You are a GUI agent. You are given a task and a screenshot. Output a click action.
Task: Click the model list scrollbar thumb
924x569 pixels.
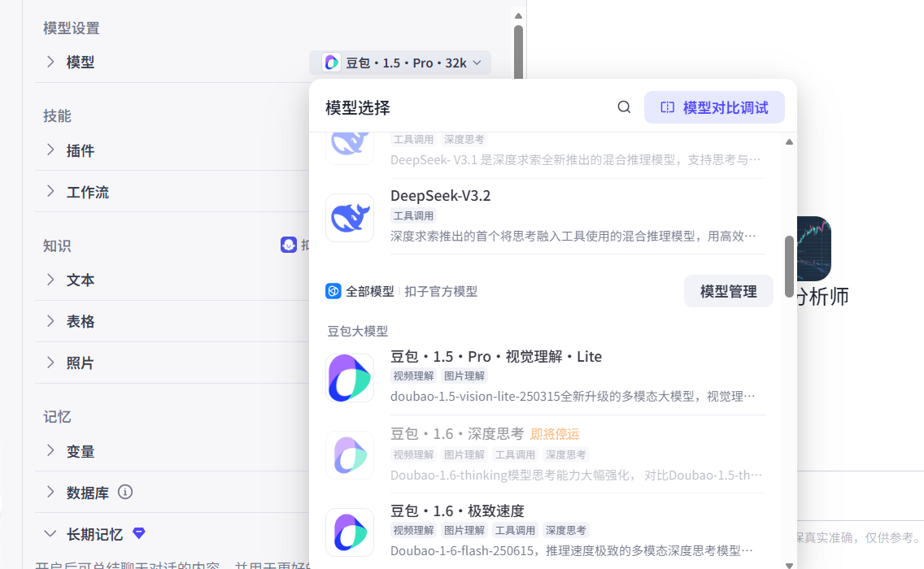pos(789,267)
